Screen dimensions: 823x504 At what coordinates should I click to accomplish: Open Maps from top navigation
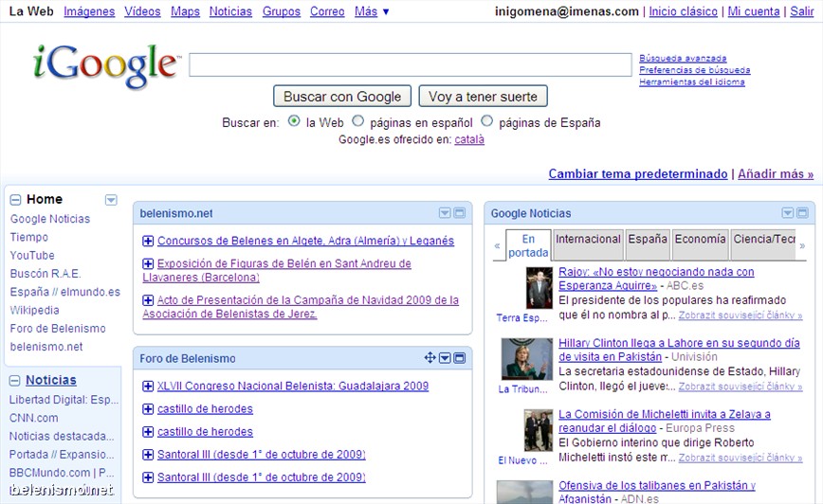pyautogui.click(x=185, y=11)
